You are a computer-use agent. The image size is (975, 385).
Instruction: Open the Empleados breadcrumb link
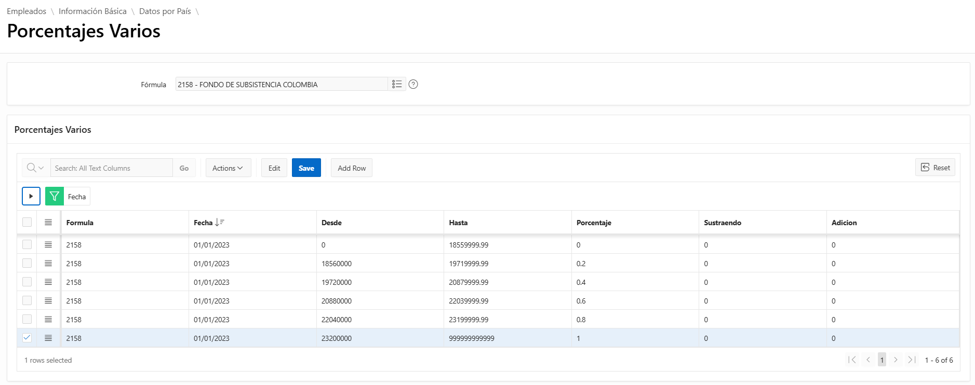[26, 12]
